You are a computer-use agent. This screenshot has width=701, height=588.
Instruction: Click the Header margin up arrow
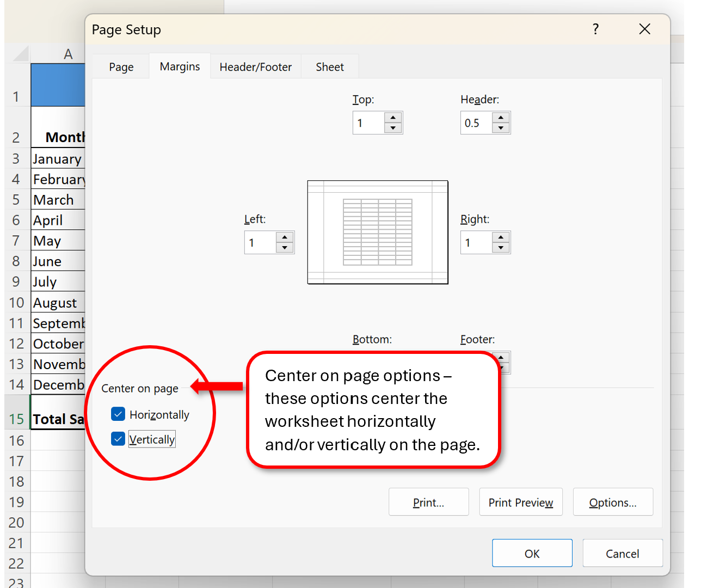[x=501, y=118]
